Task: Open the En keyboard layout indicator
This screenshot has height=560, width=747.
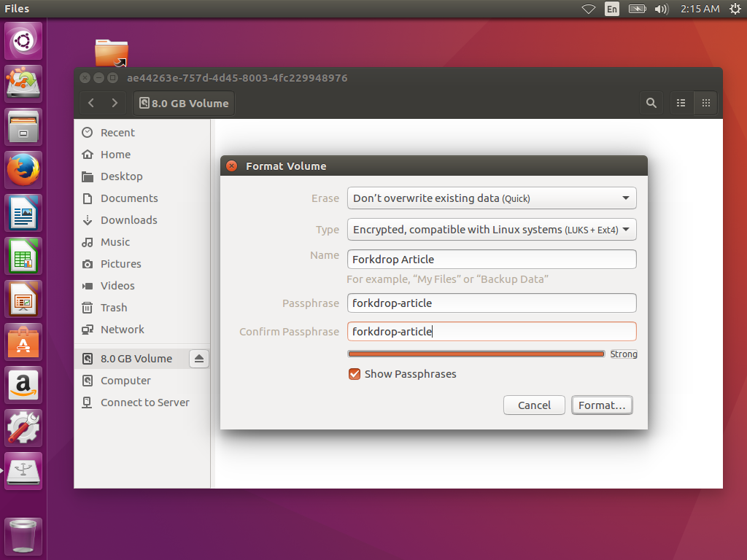Action: tap(612, 9)
